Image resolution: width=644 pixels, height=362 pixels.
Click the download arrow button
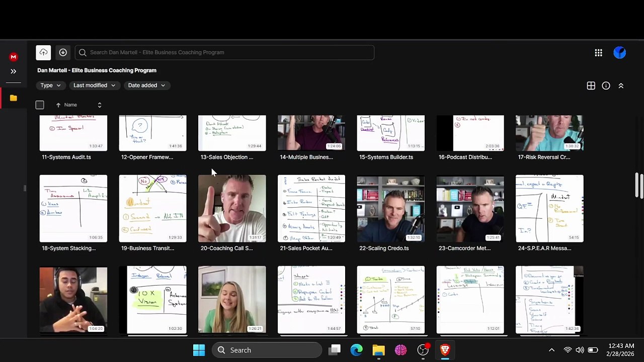63,52
